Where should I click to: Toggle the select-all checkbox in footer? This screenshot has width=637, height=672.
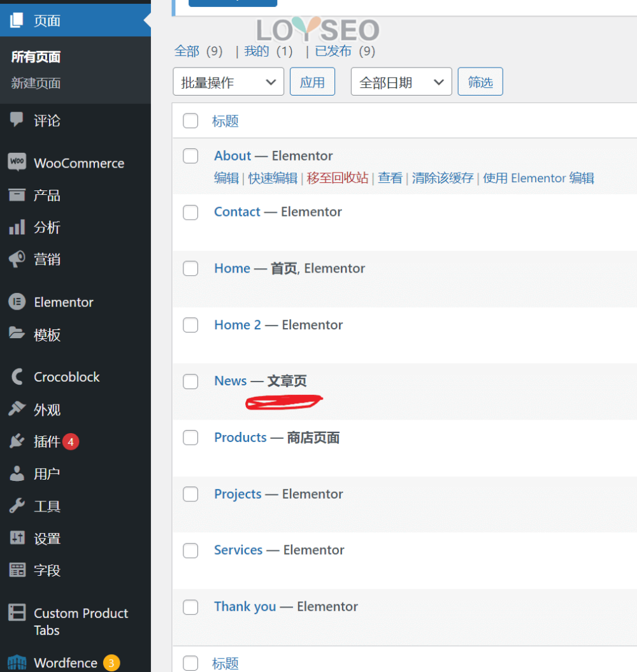(190, 663)
